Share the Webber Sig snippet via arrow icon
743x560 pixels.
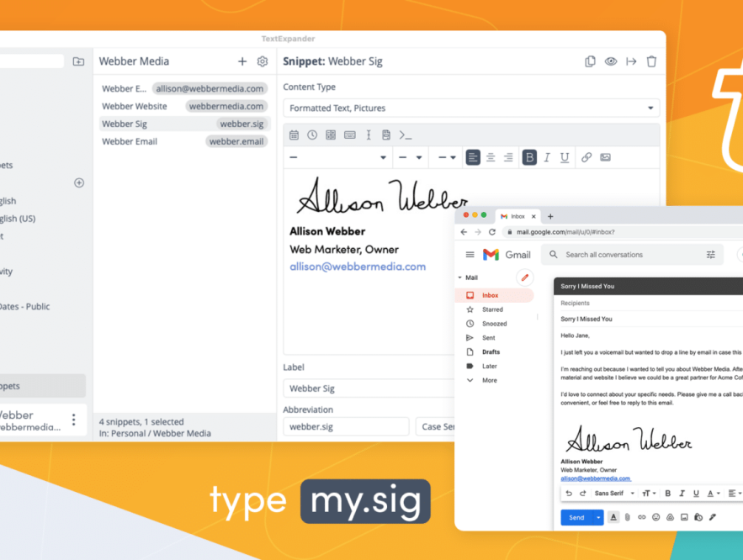point(631,61)
